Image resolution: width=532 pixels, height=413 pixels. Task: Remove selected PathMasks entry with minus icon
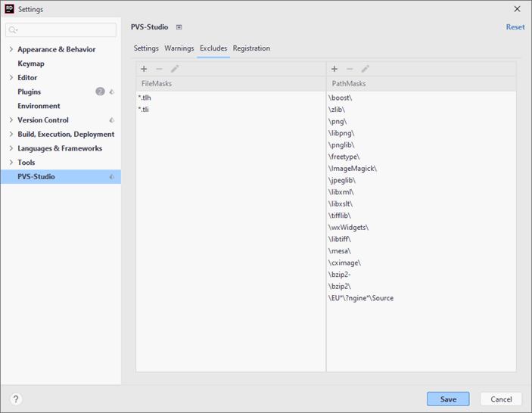point(350,69)
